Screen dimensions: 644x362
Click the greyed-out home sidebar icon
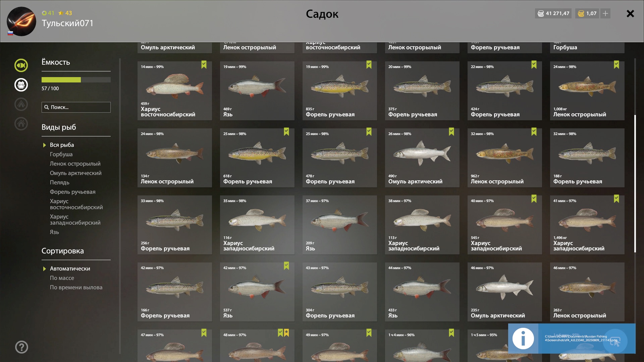21,124
